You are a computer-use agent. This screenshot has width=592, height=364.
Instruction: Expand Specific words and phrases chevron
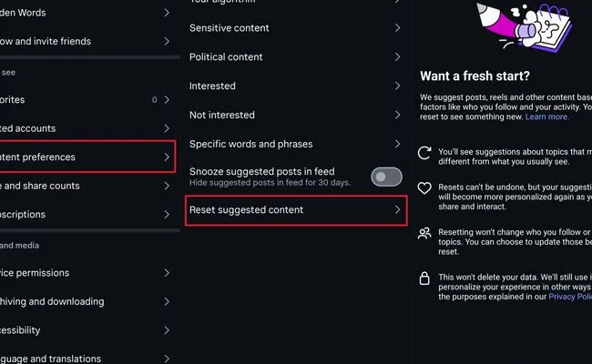(397, 145)
